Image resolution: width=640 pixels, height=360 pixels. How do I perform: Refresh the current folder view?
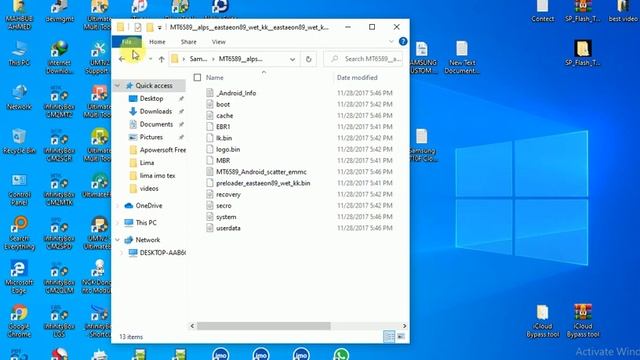pyautogui.click(x=309, y=59)
